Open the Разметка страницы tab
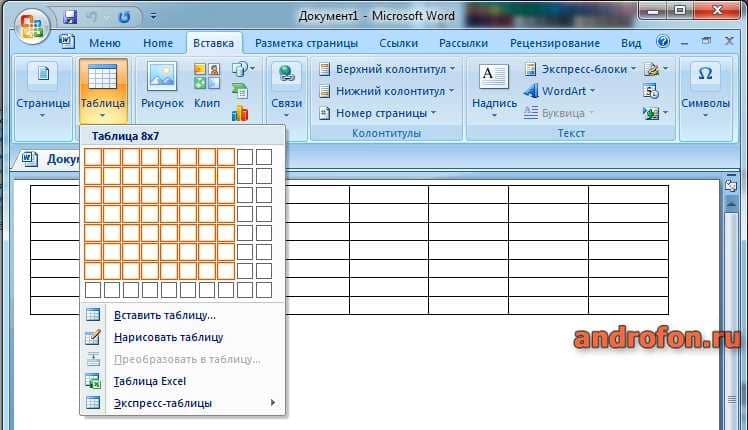 [306, 43]
